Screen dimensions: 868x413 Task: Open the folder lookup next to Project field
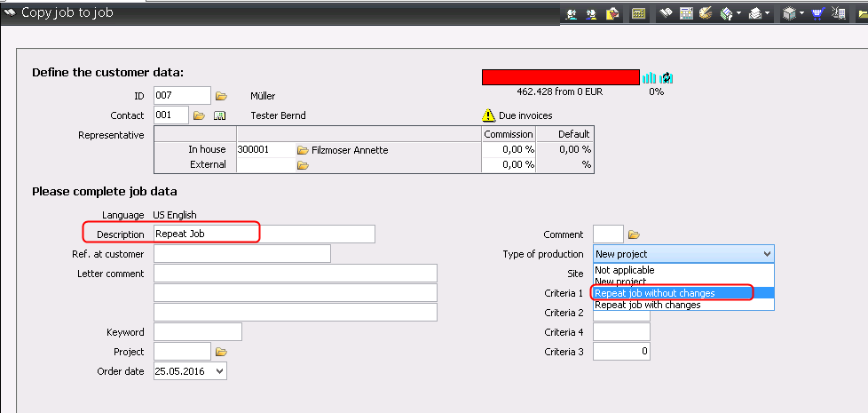tap(222, 352)
